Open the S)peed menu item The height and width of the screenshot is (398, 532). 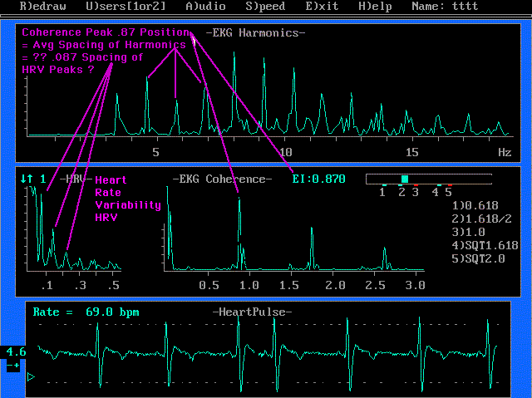(x=265, y=6)
